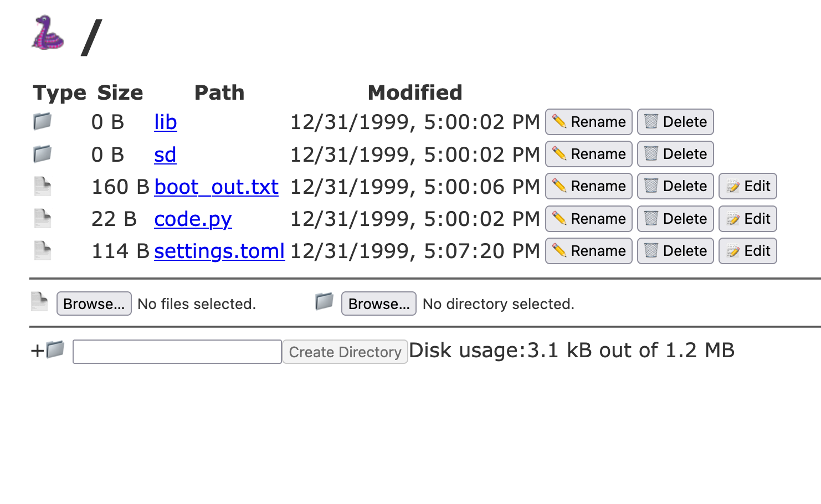Rename the lib folder
This screenshot has width=821, height=504.
pos(588,122)
